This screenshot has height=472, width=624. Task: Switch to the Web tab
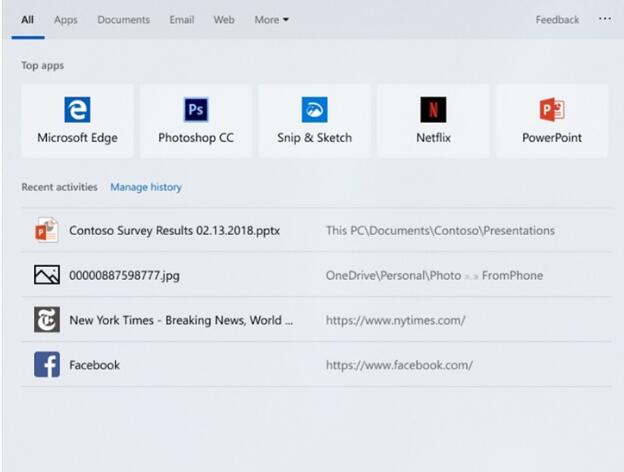(224, 20)
